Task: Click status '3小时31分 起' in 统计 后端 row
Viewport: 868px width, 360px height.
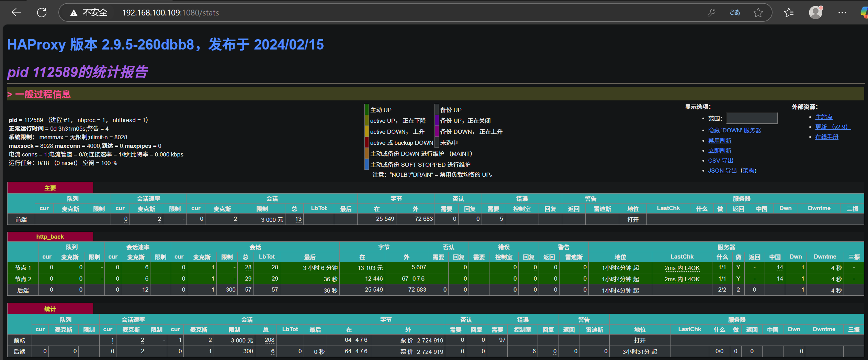Action: 640,351
